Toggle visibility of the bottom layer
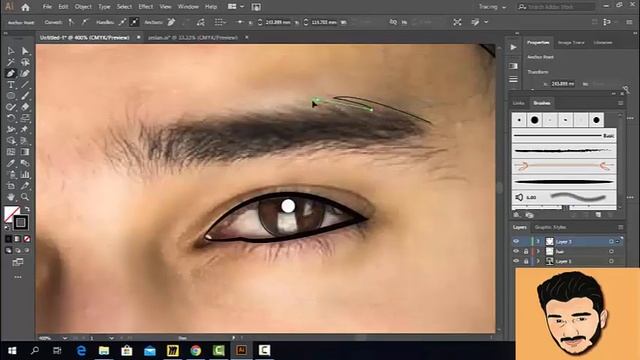This screenshot has height=360, width=640. [x=516, y=261]
